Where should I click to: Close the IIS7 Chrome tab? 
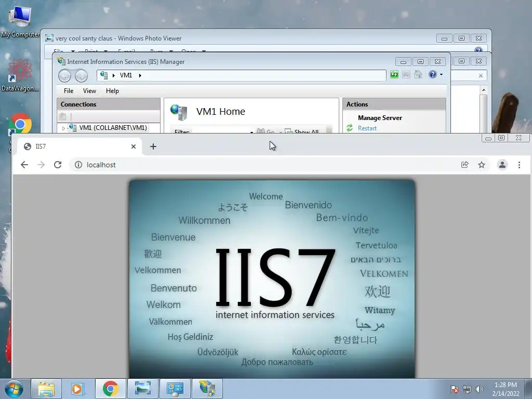pyautogui.click(x=134, y=147)
